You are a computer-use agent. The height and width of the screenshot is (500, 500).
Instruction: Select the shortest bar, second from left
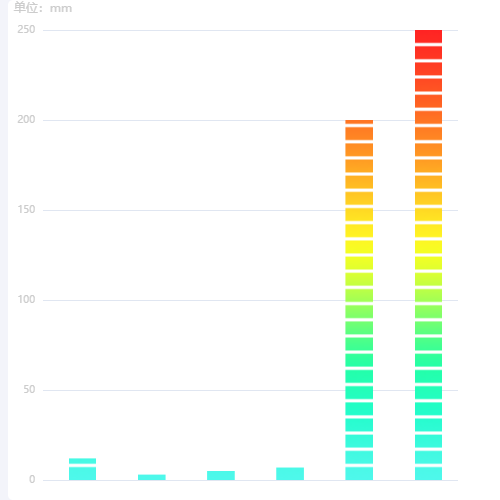(152, 477)
